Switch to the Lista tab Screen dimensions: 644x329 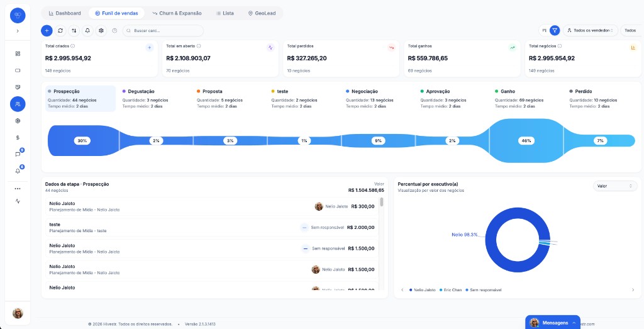click(x=225, y=13)
